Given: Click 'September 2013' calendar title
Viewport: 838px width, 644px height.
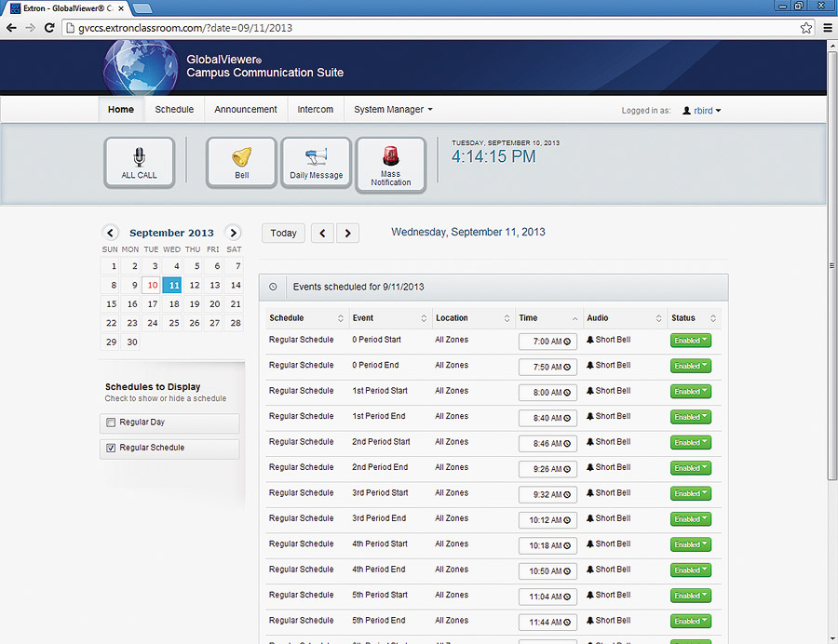Looking at the screenshot, I should pos(171,233).
